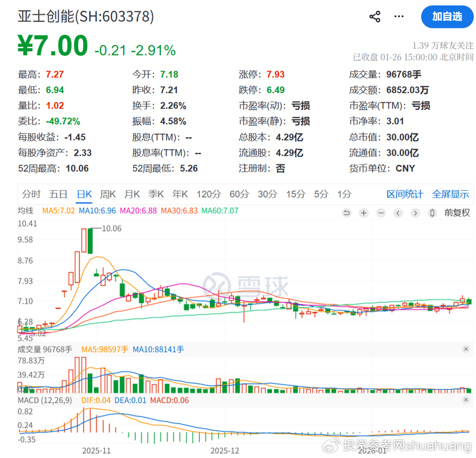Click the 52周最高 10.06 value
This screenshot has height=458, width=476.
point(77,169)
